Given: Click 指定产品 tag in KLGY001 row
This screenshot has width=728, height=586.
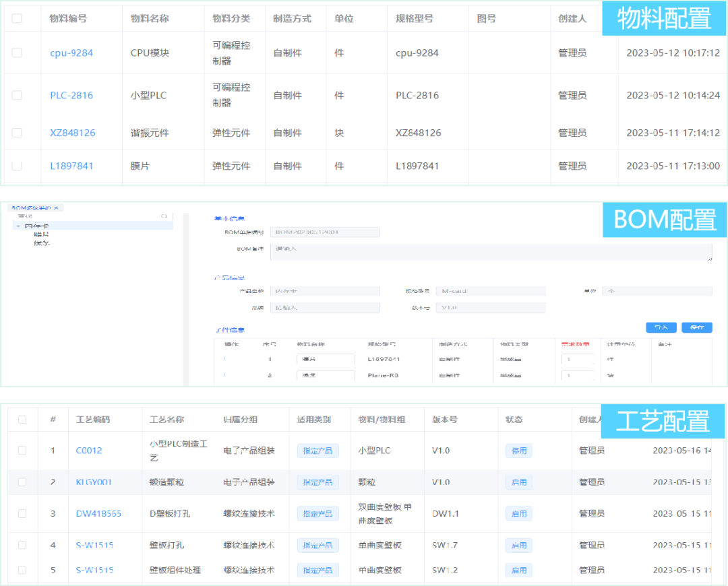Looking at the screenshot, I should point(317,482).
